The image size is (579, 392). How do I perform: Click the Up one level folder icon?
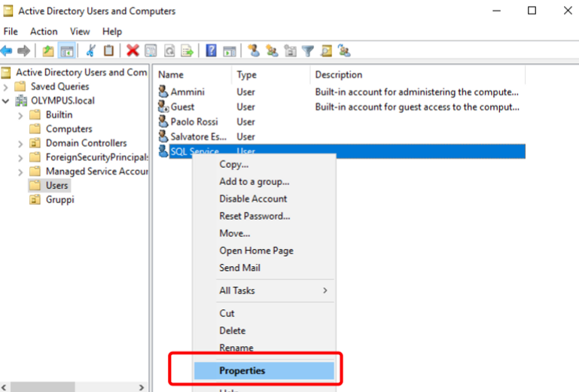(x=48, y=51)
